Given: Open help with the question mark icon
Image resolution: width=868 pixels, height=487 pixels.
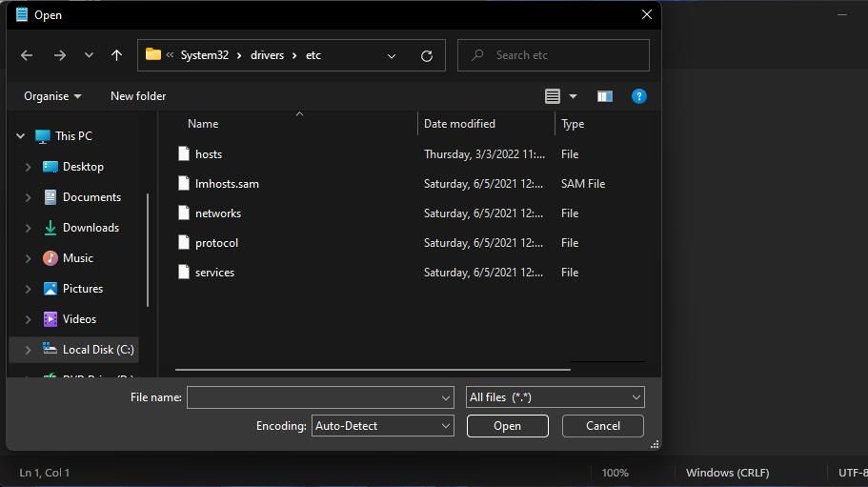Looking at the screenshot, I should (639, 96).
